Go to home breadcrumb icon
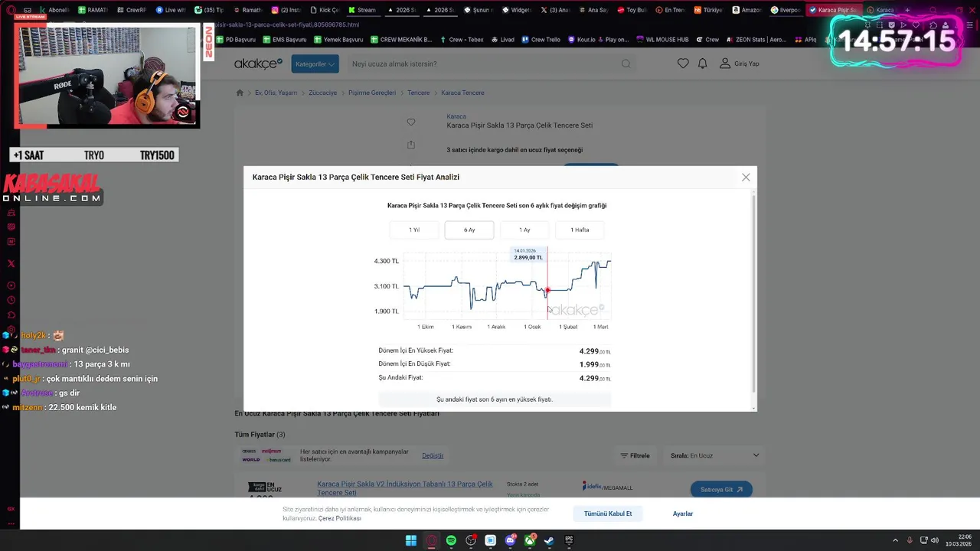The image size is (980, 551). 240,93
